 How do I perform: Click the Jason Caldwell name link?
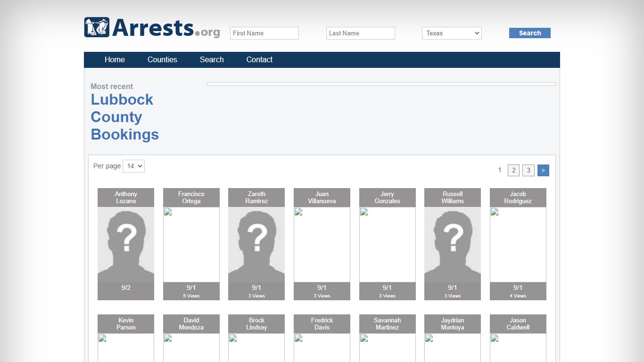[x=518, y=324]
